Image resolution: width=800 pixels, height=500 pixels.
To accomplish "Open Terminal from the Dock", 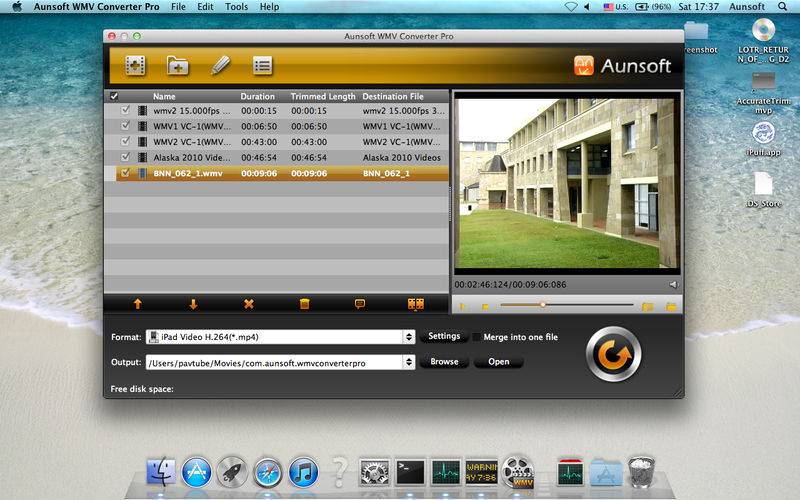I will (411, 472).
